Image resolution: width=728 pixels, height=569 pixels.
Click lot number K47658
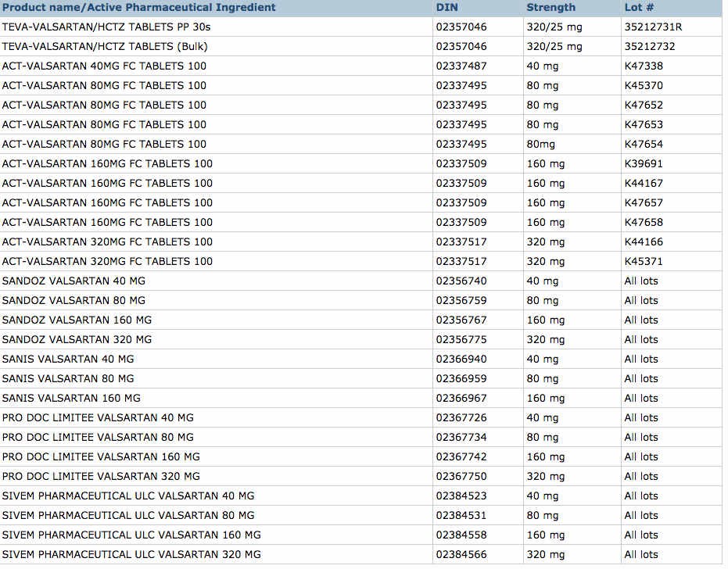644,222
